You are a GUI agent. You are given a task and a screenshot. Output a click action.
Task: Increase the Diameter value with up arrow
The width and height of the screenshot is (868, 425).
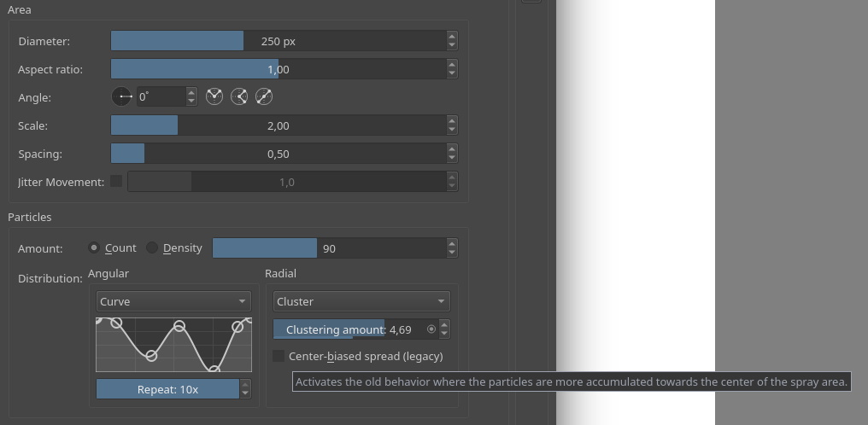pyautogui.click(x=452, y=37)
